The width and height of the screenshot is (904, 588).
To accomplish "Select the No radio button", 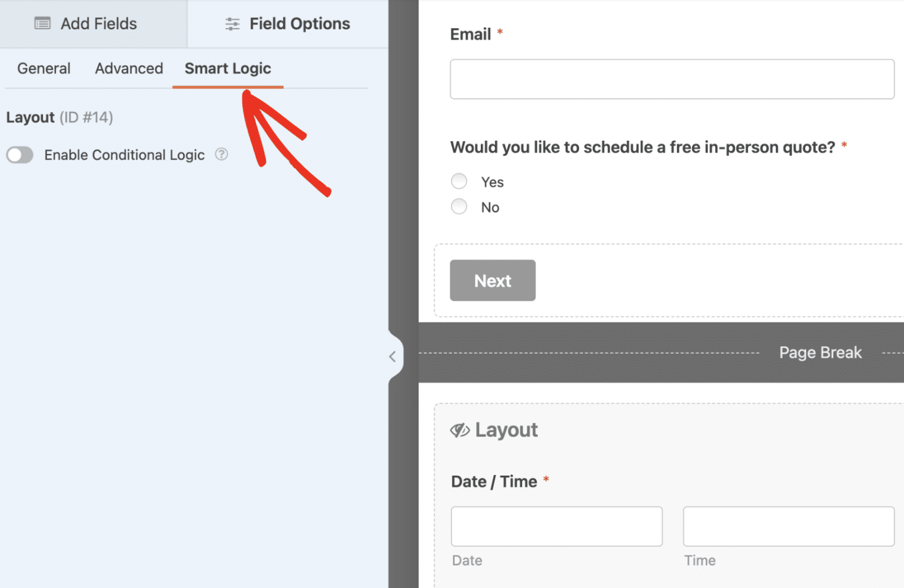I will 458,206.
